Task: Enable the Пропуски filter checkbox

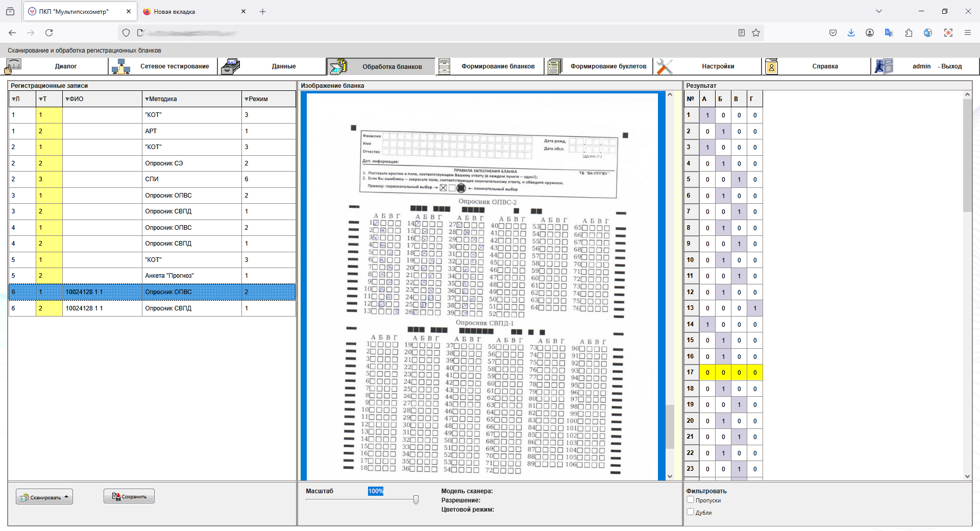Action: point(690,500)
